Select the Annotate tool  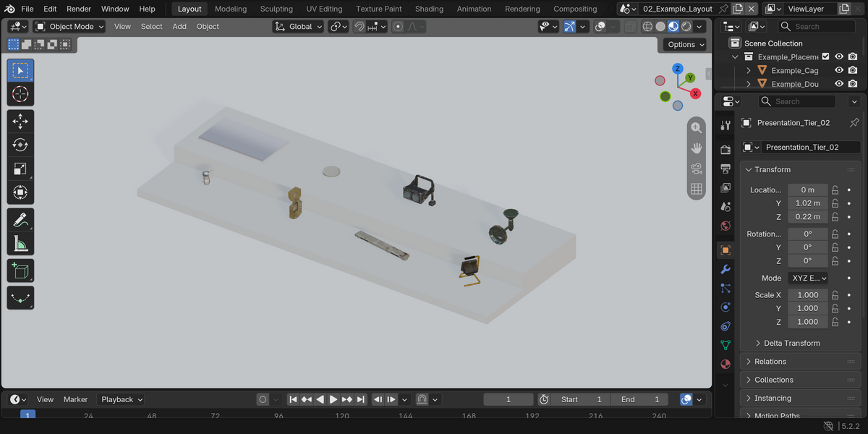click(x=20, y=220)
